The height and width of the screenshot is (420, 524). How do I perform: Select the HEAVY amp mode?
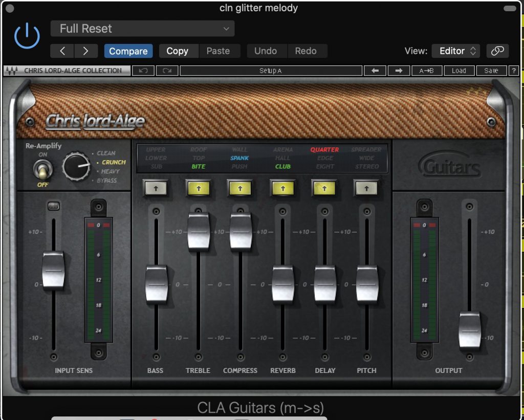pos(110,171)
